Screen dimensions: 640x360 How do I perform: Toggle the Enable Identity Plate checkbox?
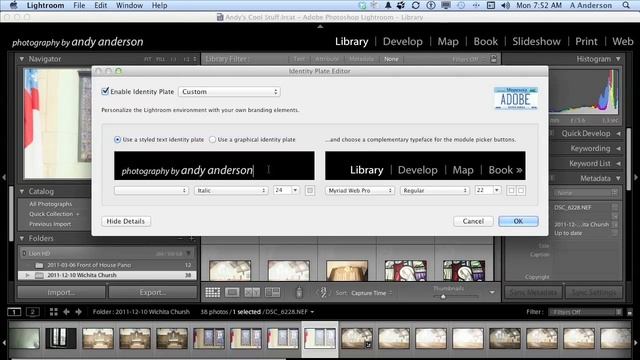coord(105,91)
